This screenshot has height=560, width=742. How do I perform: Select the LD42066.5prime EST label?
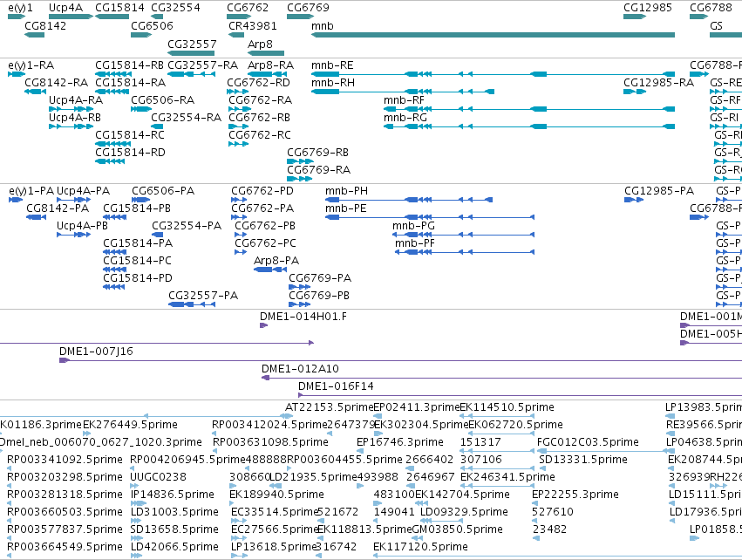[x=174, y=547]
